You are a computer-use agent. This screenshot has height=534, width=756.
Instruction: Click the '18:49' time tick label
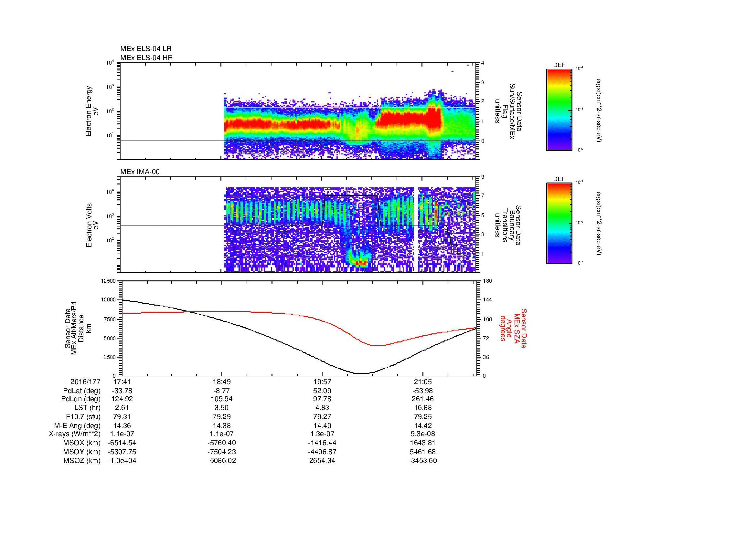point(222,382)
